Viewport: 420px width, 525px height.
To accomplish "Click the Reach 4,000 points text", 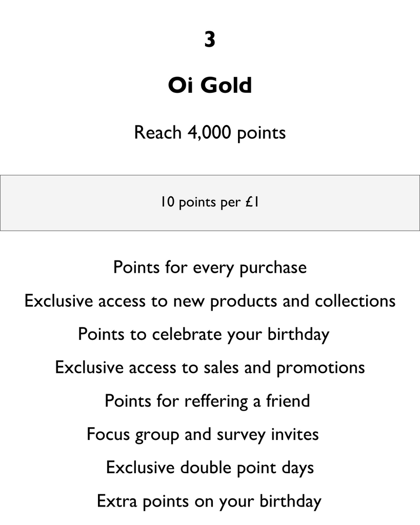I will click(210, 133).
